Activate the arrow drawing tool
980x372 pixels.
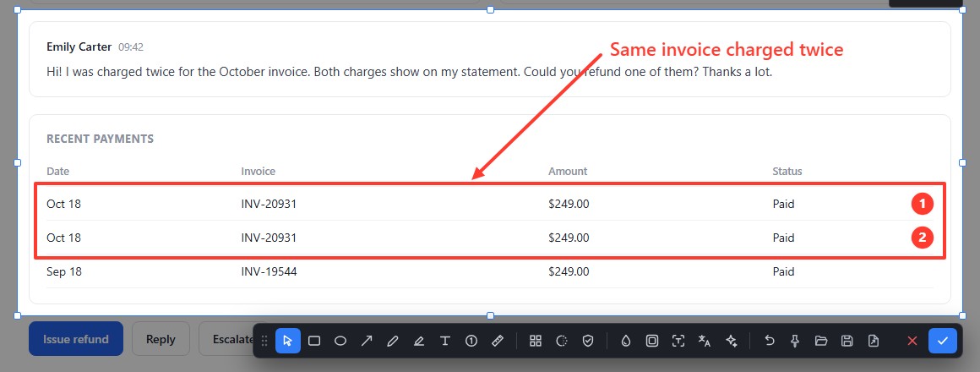367,341
